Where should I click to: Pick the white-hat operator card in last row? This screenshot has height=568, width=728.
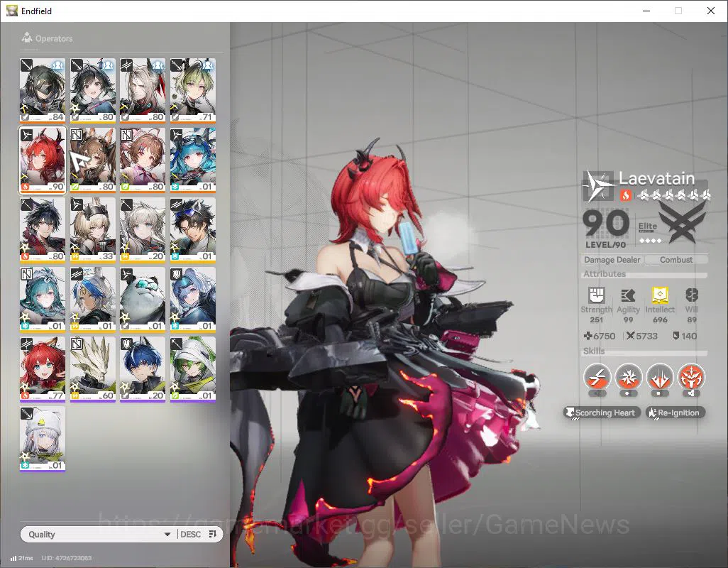pos(43,438)
